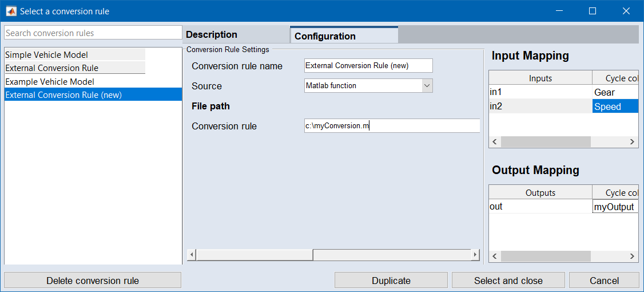The width and height of the screenshot is (644, 292).
Task: Choose Example Vehicle Model from list
Action: (50, 82)
